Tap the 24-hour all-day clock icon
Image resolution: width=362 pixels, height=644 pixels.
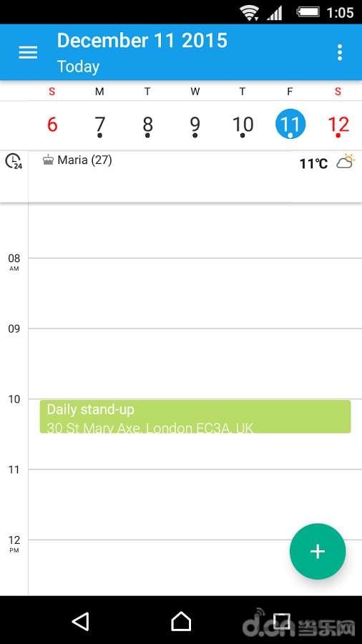[14, 160]
